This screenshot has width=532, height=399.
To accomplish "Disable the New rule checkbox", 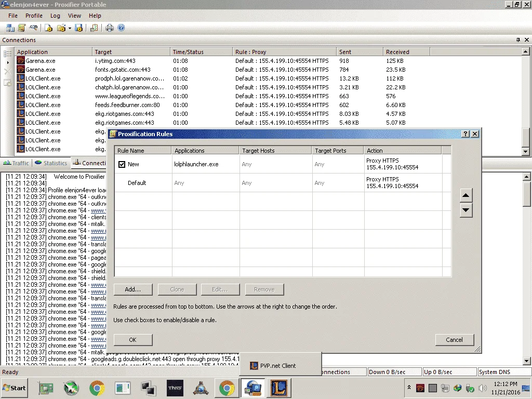I will (122, 164).
